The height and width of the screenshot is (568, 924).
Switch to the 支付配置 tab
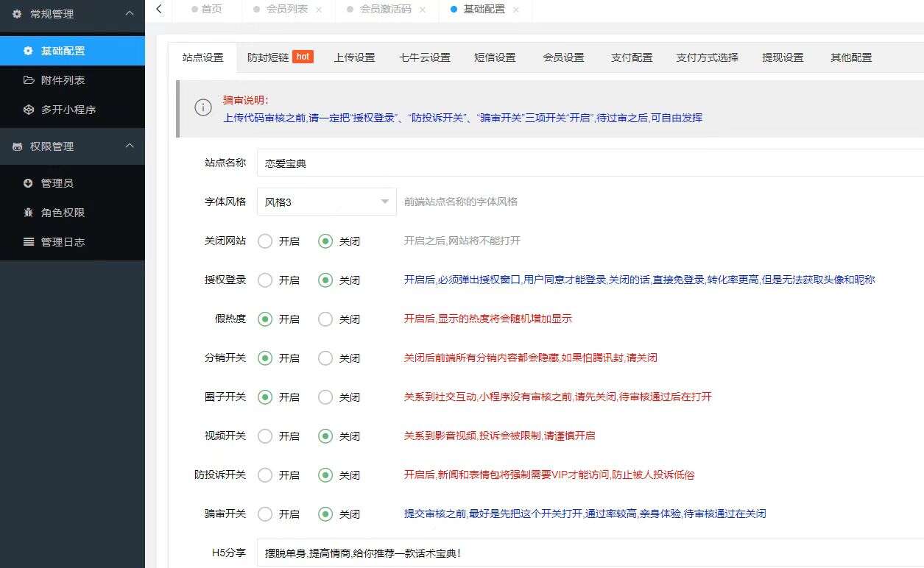[630, 57]
